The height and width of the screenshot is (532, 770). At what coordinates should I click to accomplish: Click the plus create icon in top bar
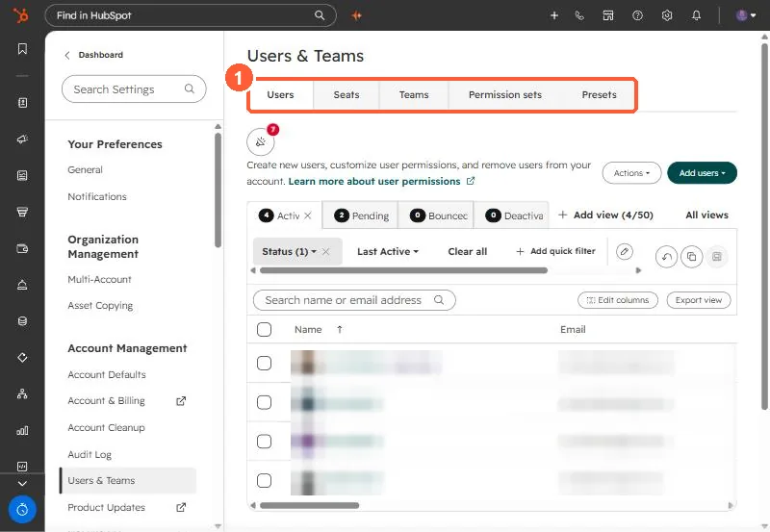pos(554,15)
